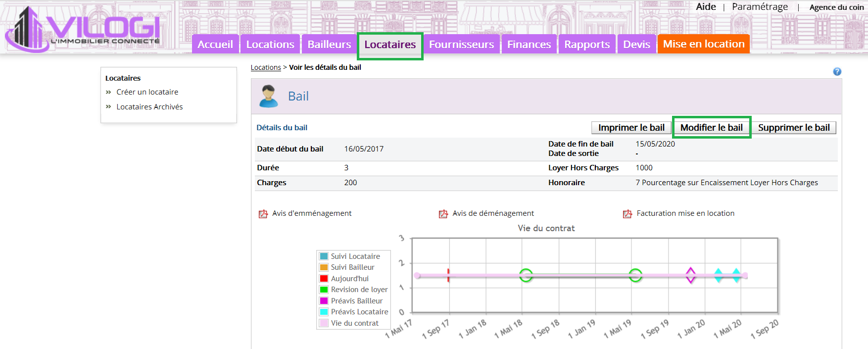Select the Locataires tab
This screenshot has width=868, height=349.
coord(390,44)
